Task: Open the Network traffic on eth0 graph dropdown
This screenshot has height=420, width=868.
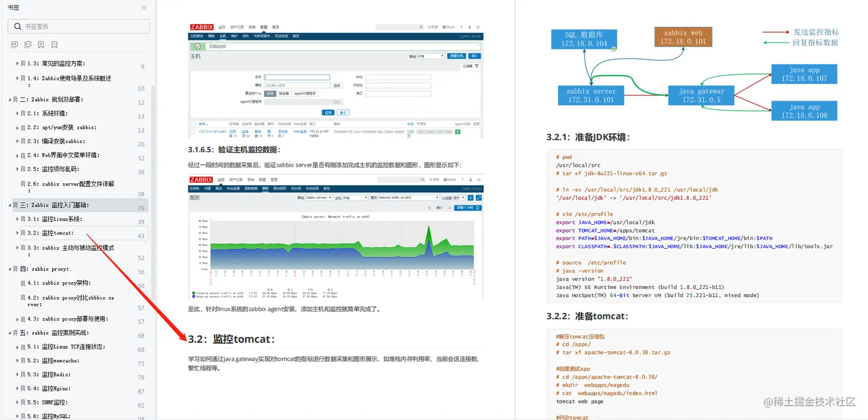Action: click(x=408, y=198)
